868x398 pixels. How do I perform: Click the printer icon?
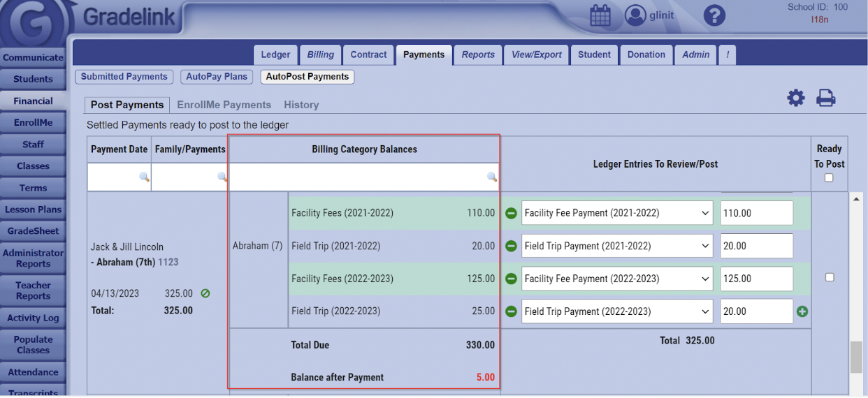[x=826, y=98]
